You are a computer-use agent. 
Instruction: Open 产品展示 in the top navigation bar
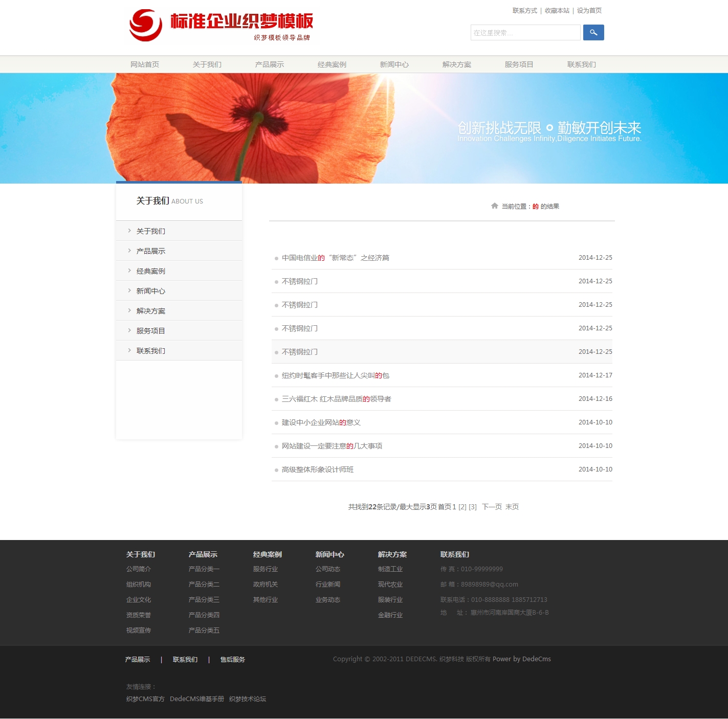click(269, 64)
